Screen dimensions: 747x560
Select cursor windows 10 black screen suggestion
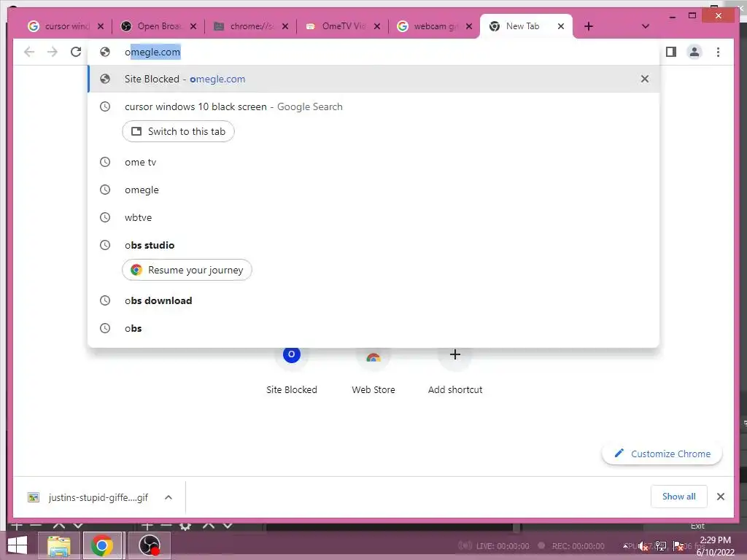click(374, 106)
